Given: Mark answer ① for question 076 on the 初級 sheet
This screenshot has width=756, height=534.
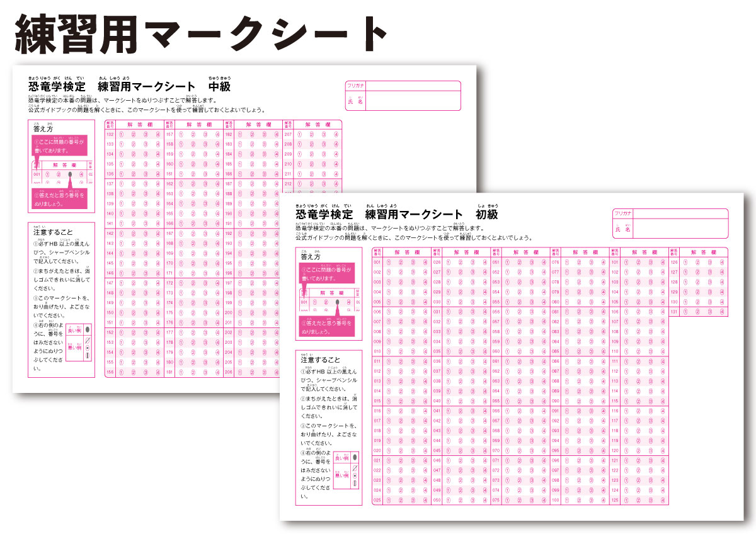Looking at the screenshot, I should (x=565, y=261).
